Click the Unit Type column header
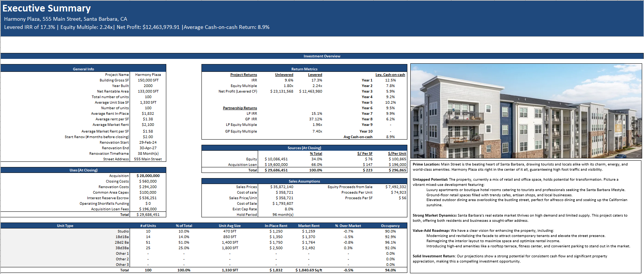 (x=65, y=226)
